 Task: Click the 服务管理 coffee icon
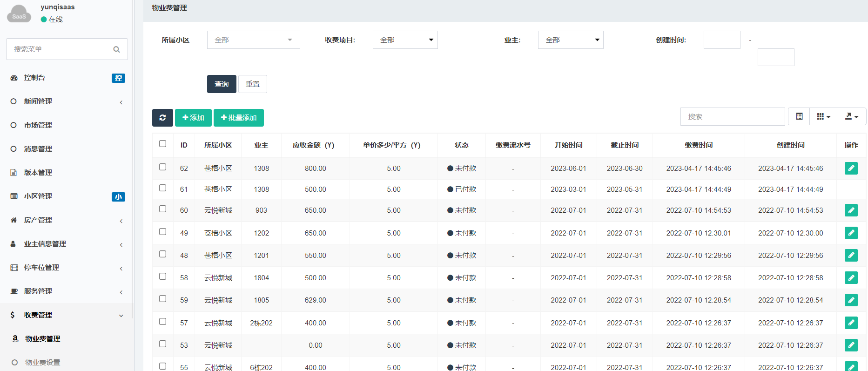(x=14, y=291)
